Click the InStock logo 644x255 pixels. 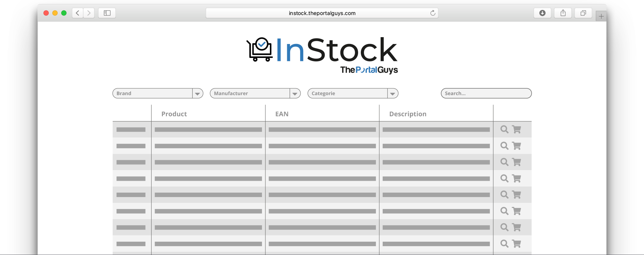pyautogui.click(x=322, y=50)
